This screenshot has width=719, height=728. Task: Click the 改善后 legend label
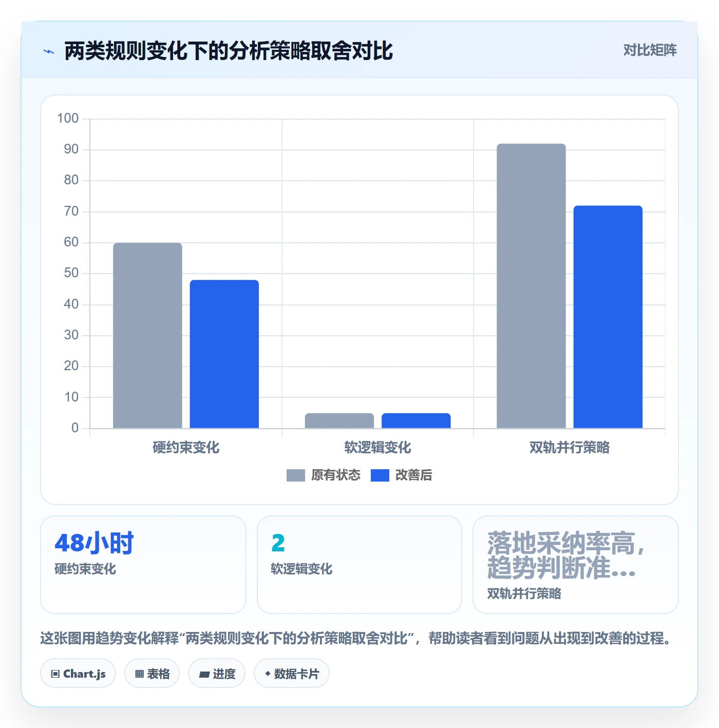[x=414, y=475]
